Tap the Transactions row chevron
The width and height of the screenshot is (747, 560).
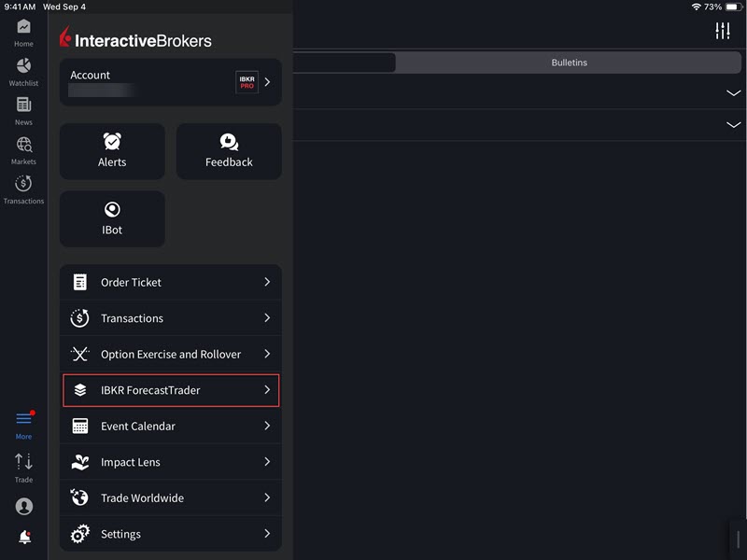267,317
